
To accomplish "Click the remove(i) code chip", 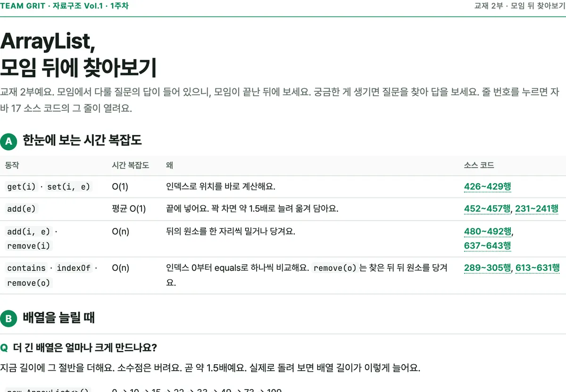I will 28,245.
